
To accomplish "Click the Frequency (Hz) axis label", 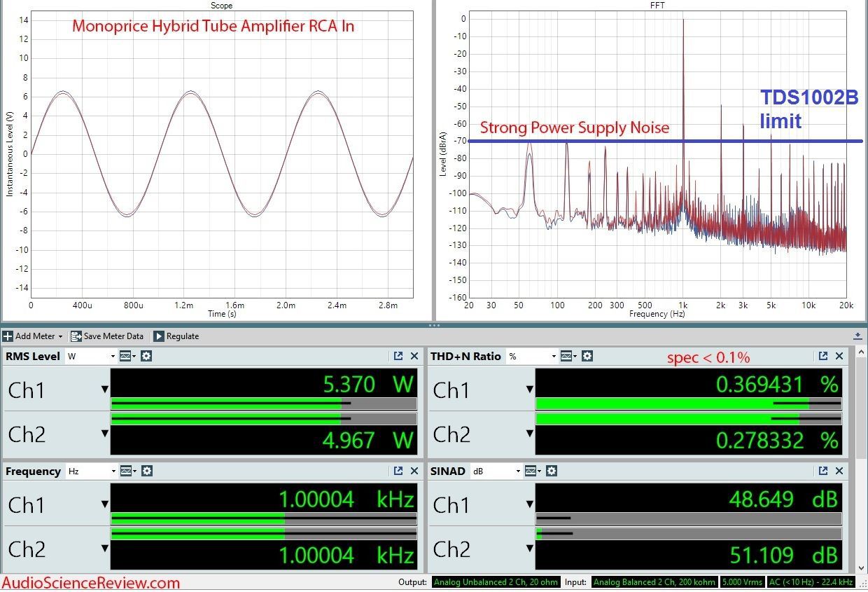I will coord(658,315).
